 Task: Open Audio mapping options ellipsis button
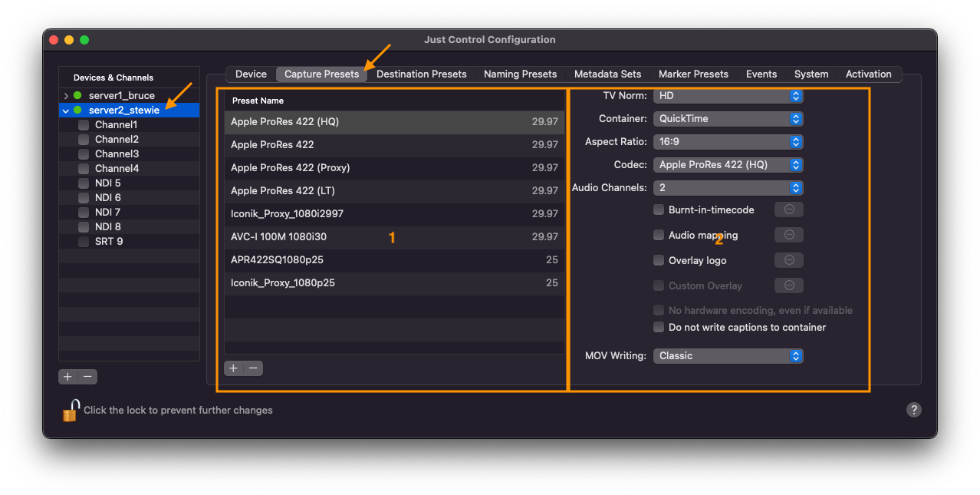(x=789, y=235)
